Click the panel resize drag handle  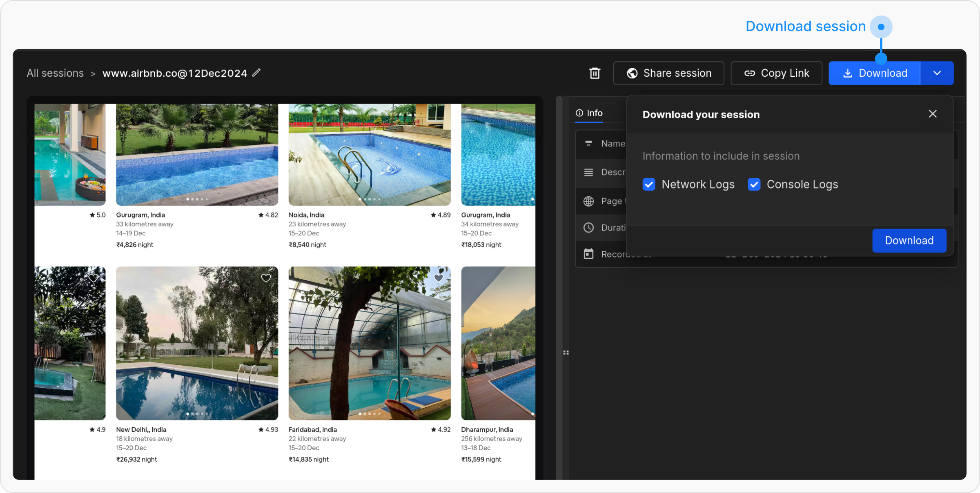pos(566,353)
